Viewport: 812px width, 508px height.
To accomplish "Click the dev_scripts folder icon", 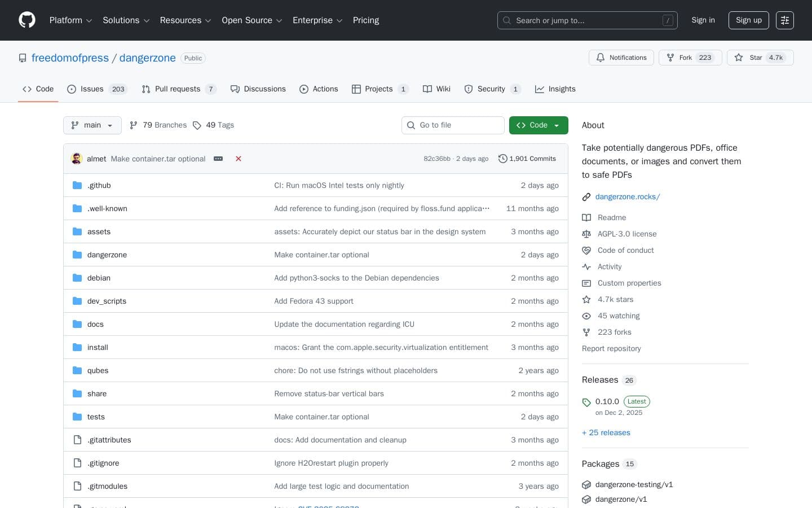I will [77, 301].
